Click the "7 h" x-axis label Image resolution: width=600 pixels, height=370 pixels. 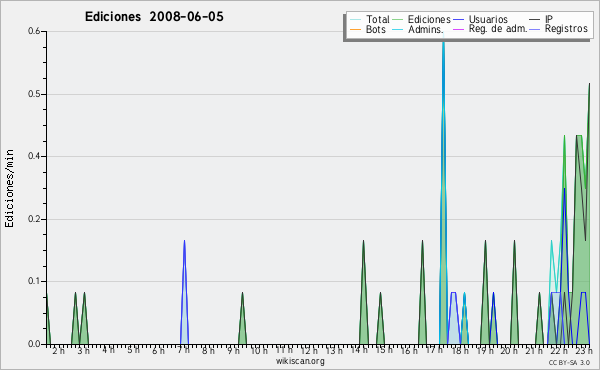pyautogui.click(x=183, y=350)
